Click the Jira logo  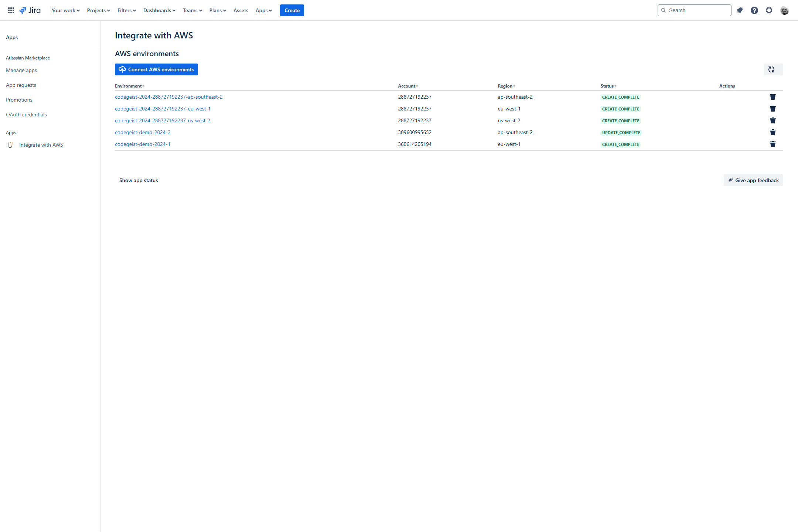pyautogui.click(x=30, y=10)
